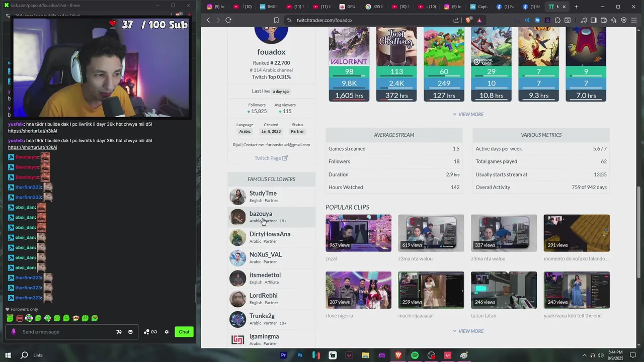Click the twitchtracker.com/fouadox address field

coord(367,20)
